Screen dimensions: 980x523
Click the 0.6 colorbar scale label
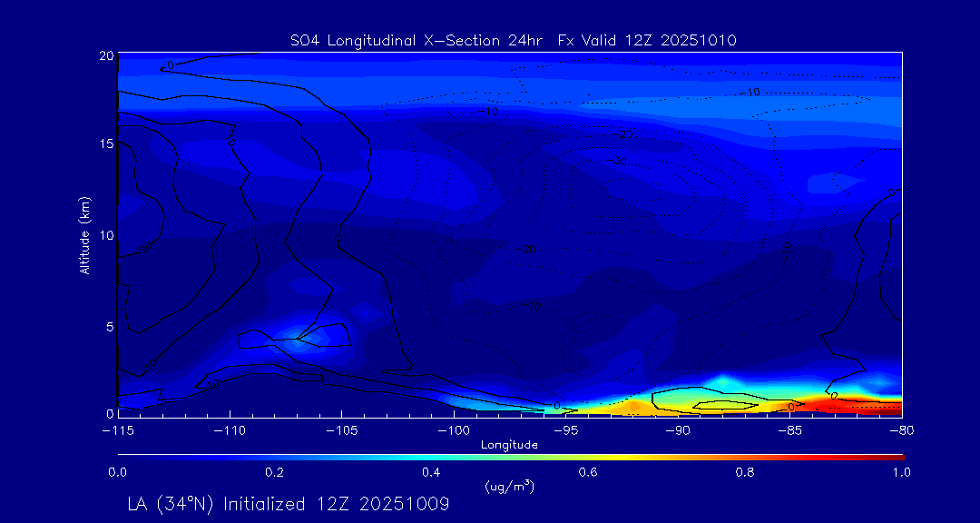(x=588, y=472)
